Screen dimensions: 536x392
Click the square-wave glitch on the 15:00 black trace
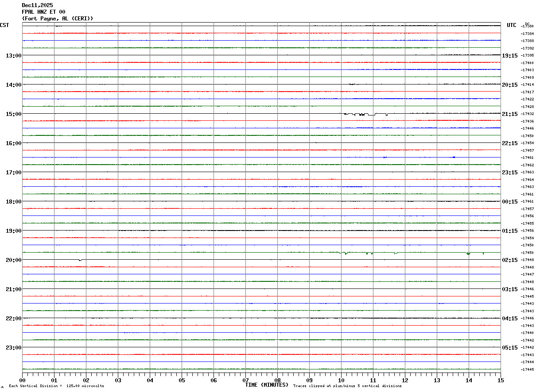[366, 114]
